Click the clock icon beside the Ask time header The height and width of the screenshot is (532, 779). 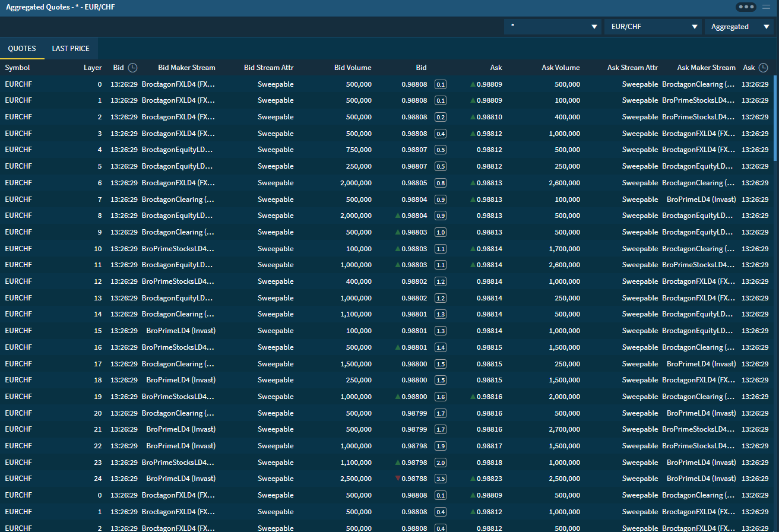click(x=763, y=68)
